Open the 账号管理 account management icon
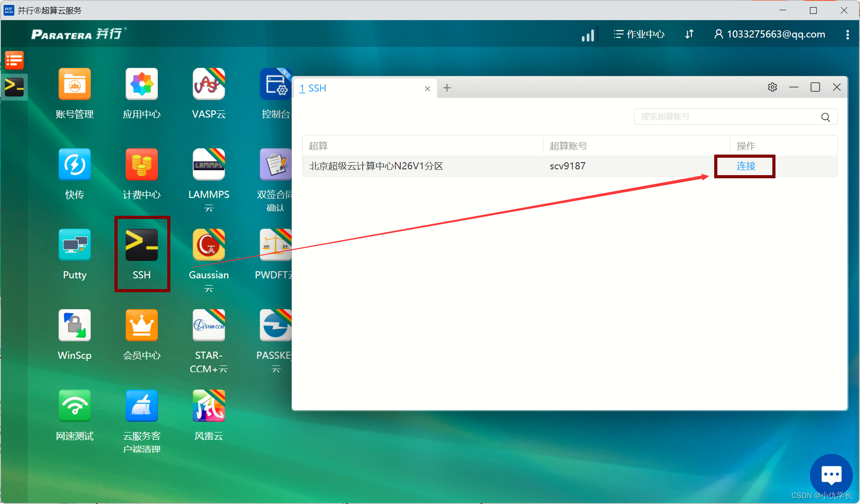The width and height of the screenshot is (860, 504). (x=74, y=84)
